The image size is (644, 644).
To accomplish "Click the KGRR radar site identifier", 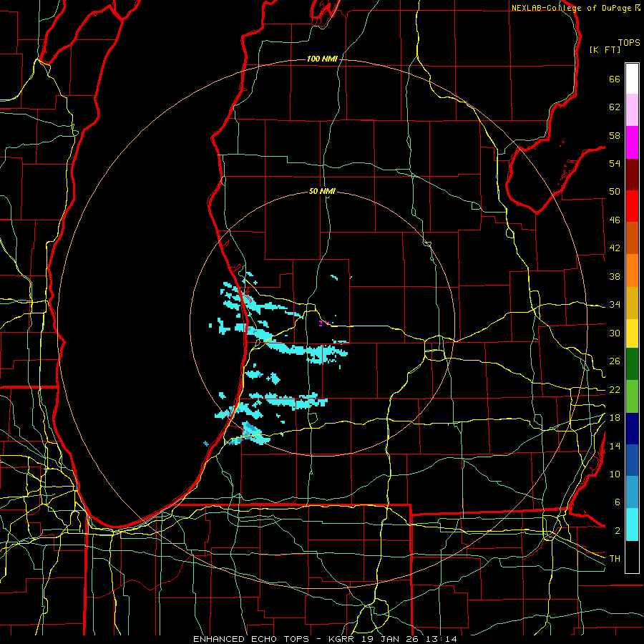I will [x=343, y=639].
